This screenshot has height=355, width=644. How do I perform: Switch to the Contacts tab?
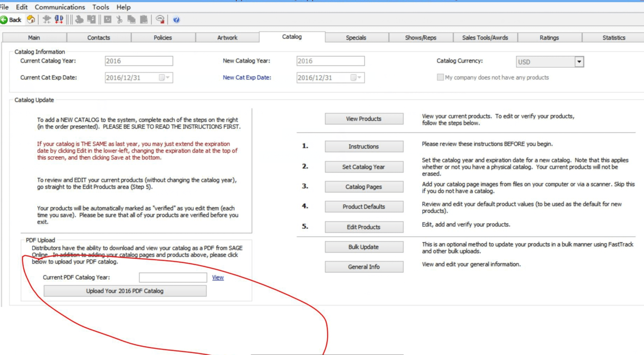click(99, 38)
